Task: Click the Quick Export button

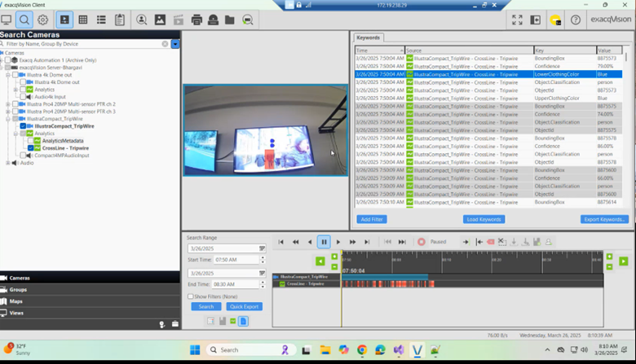Action: (x=245, y=307)
